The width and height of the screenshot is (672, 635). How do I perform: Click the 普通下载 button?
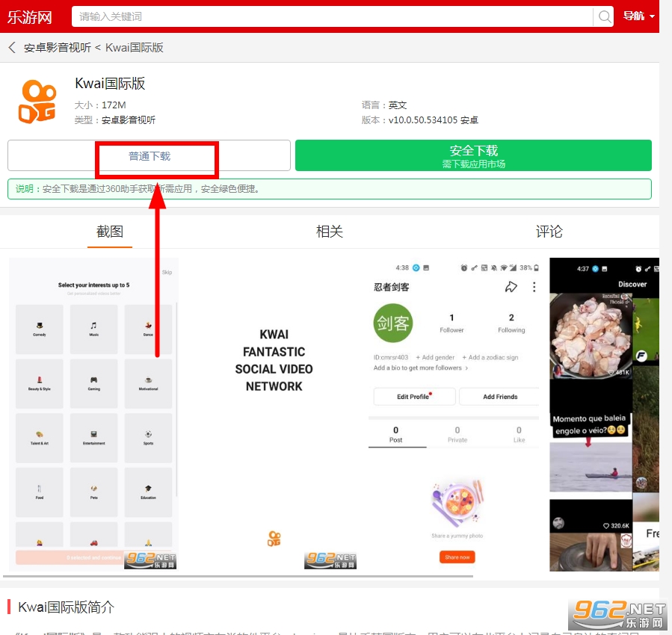[x=149, y=156]
